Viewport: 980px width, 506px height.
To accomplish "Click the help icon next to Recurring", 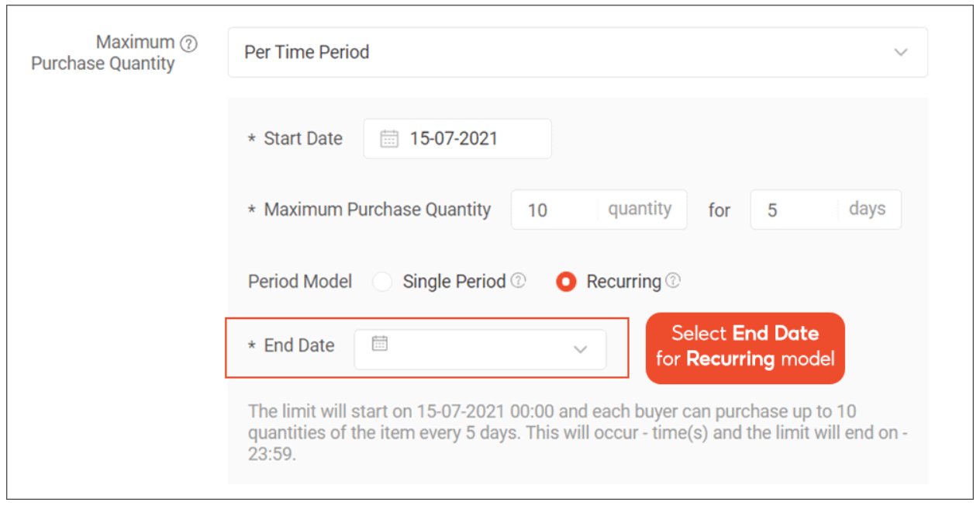I will pyautogui.click(x=674, y=280).
